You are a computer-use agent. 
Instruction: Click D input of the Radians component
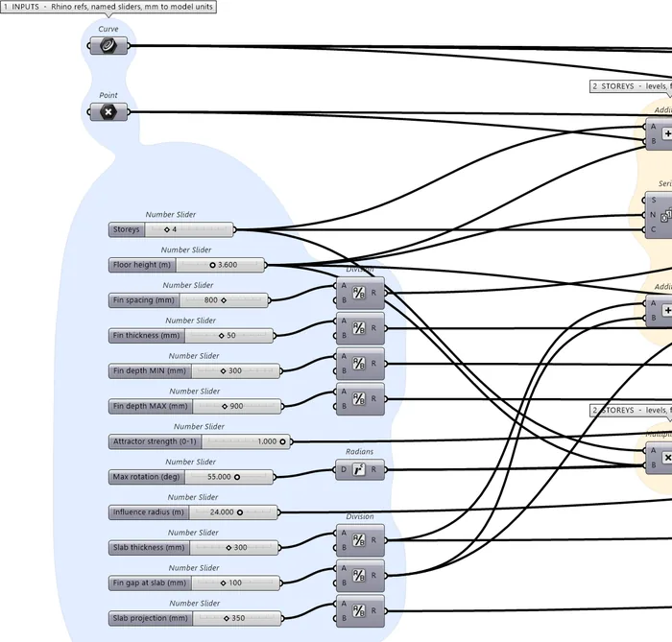pyautogui.click(x=344, y=470)
